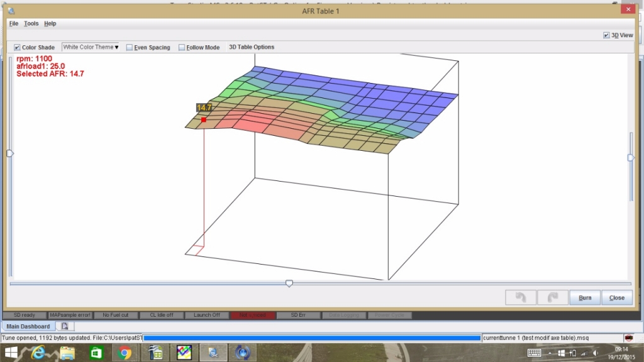Select the red point on 3D surface
This screenshot has width=644, height=362.
[204, 120]
